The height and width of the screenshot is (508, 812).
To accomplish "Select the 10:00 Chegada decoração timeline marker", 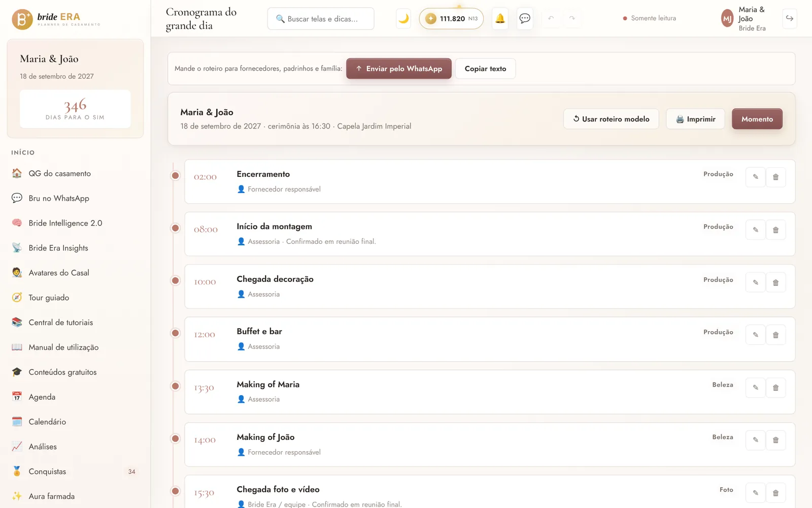I will (175, 280).
